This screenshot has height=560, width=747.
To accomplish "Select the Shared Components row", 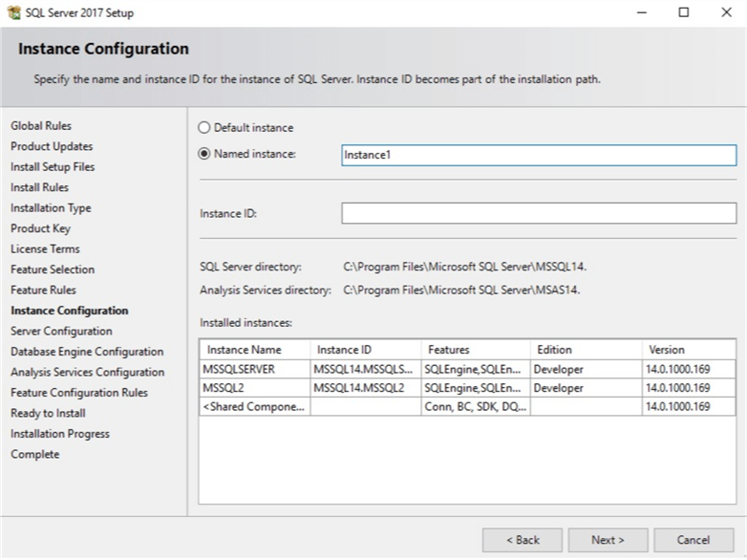I will point(467,406).
